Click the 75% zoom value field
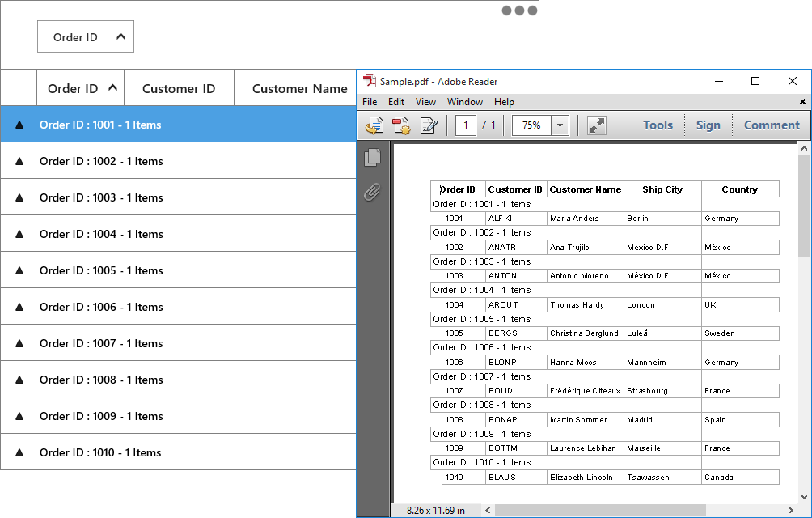 point(531,125)
